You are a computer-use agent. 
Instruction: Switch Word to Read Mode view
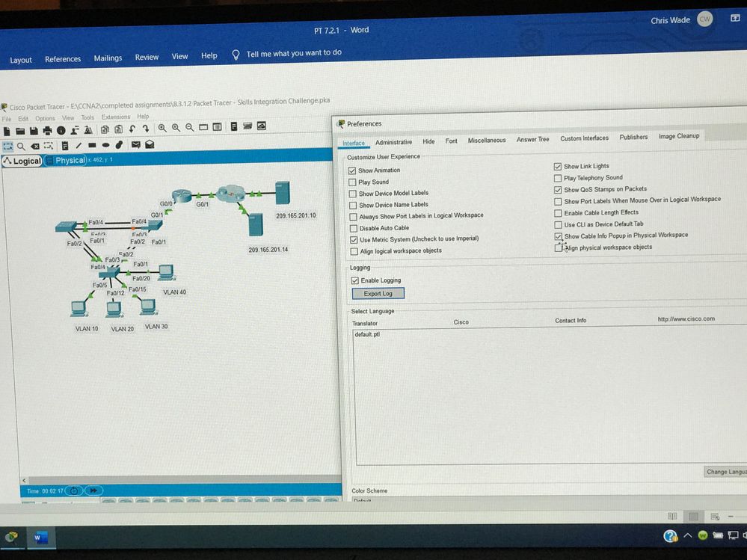672,516
